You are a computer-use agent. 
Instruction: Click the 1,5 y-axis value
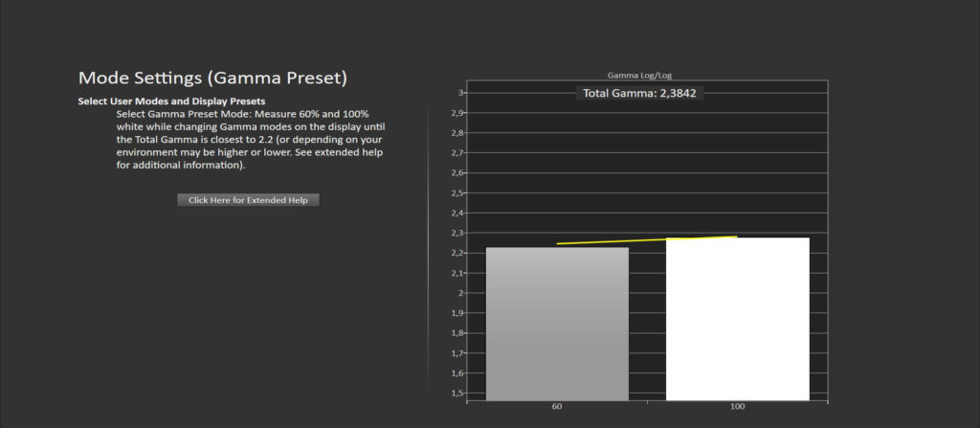click(457, 393)
